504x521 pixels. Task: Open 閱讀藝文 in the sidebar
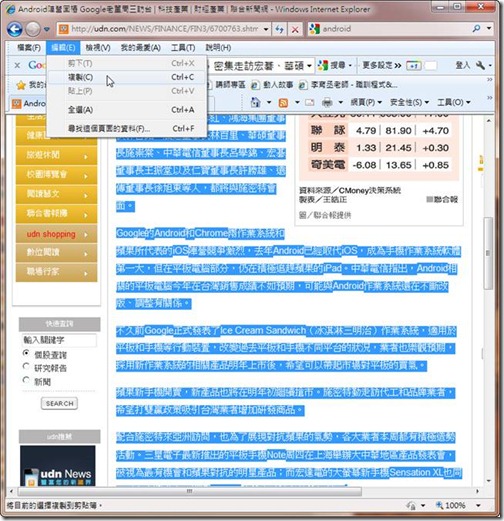(56, 194)
